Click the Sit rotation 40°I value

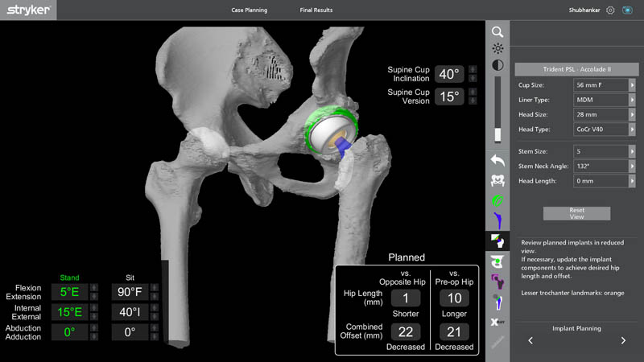(x=130, y=312)
